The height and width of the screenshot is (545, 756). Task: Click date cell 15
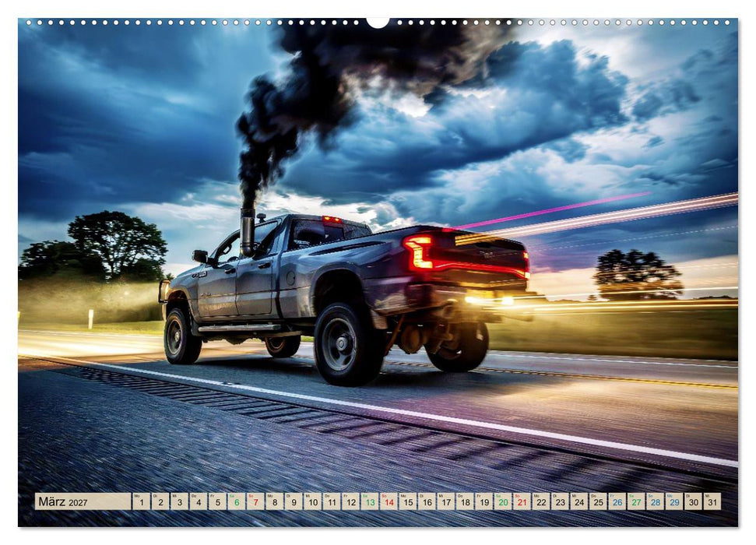[x=408, y=501]
